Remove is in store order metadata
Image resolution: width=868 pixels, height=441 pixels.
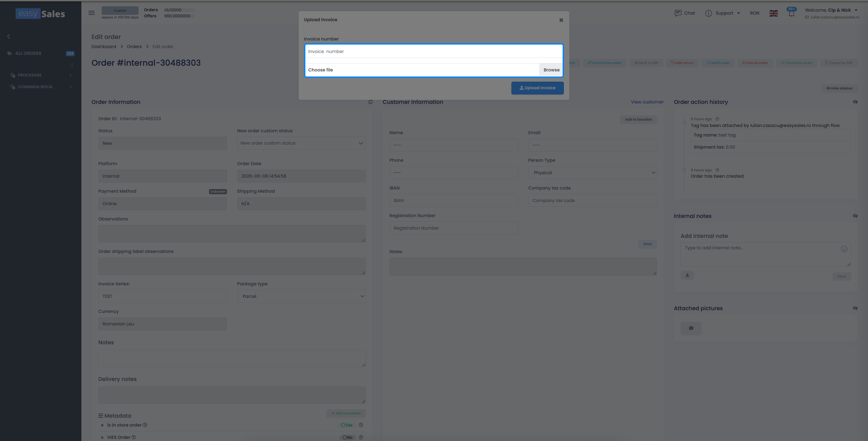coord(102,426)
